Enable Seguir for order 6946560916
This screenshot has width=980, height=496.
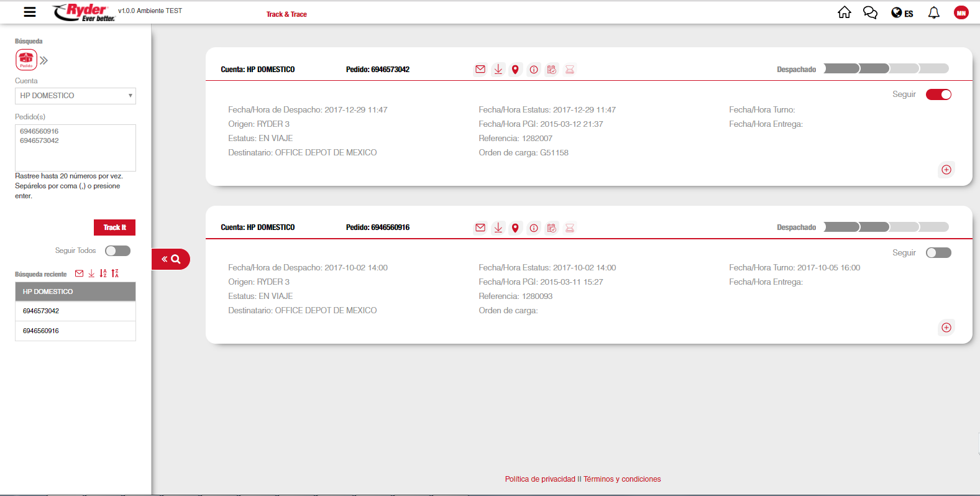pyautogui.click(x=938, y=252)
